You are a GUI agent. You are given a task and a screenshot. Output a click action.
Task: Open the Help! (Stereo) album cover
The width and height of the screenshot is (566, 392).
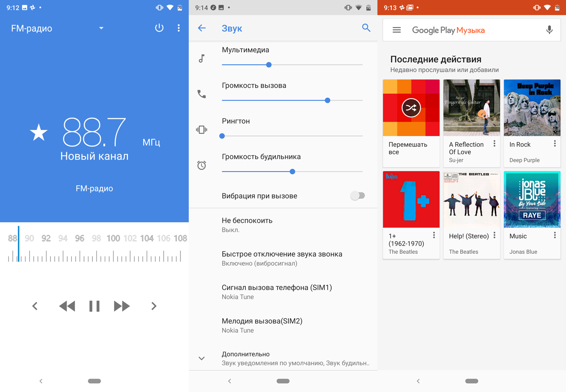pyautogui.click(x=471, y=199)
